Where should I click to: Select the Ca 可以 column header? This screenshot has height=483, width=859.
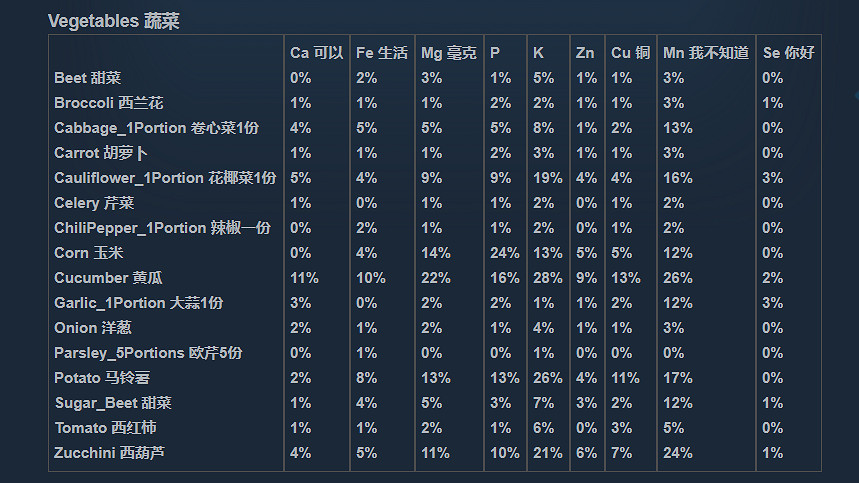coord(316,53)
